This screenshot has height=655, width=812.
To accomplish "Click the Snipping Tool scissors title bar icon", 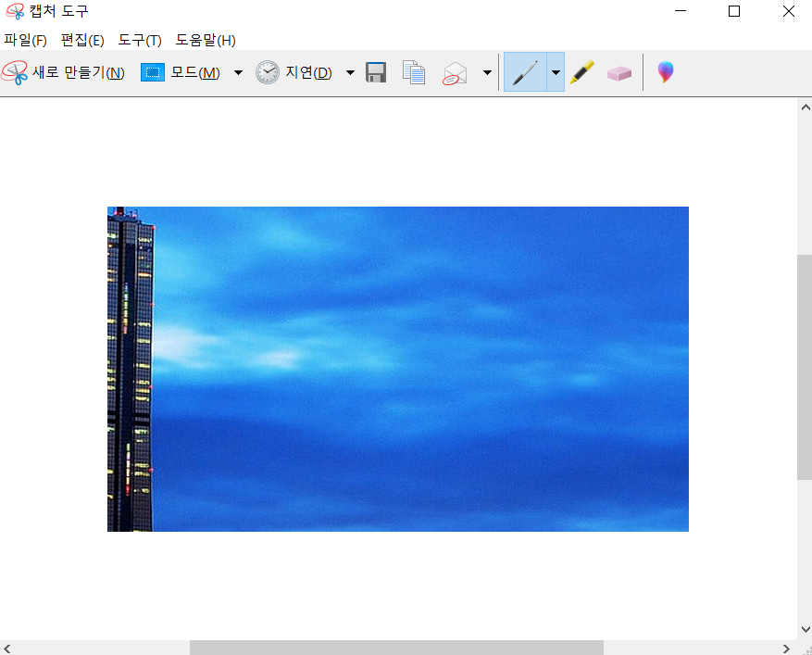I will (15, 11).
